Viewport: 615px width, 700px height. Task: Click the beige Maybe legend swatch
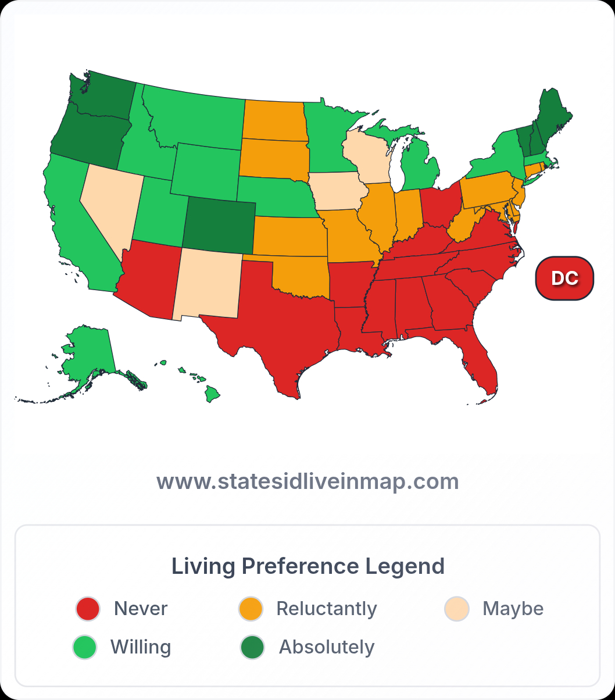457,609
